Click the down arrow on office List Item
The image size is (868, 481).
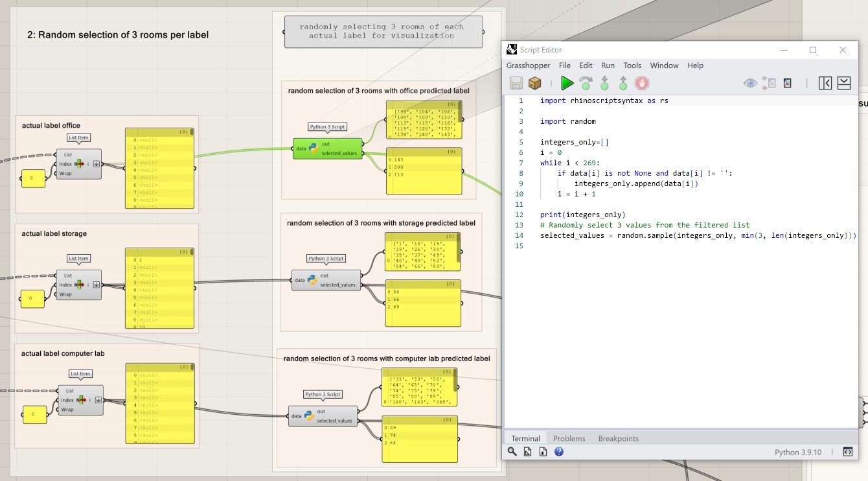[x=97, y=164]
